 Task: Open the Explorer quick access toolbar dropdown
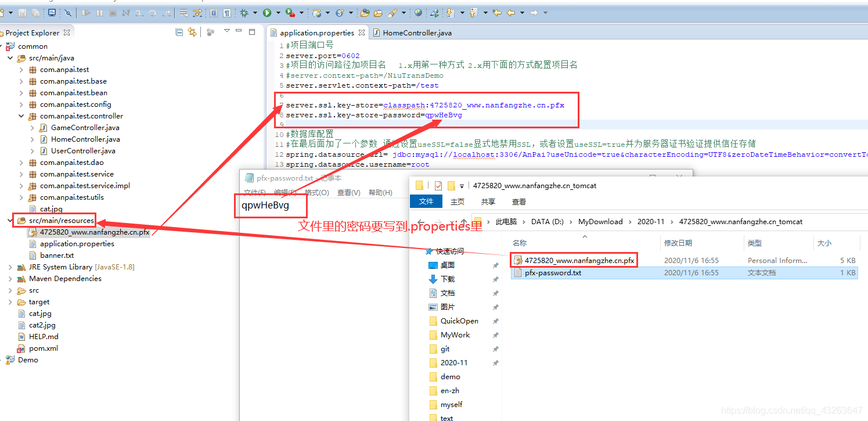pyautogui.click(x=462, y=186)
